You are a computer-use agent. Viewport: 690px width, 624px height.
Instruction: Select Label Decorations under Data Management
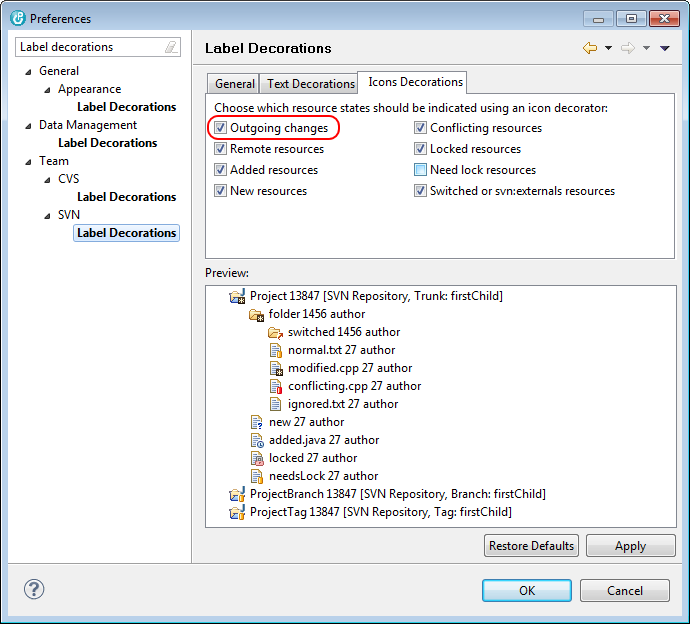(x=107, y=143)
